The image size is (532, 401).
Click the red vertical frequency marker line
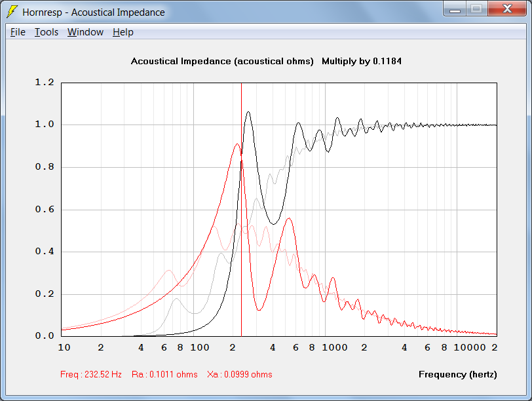pos(241,210)
